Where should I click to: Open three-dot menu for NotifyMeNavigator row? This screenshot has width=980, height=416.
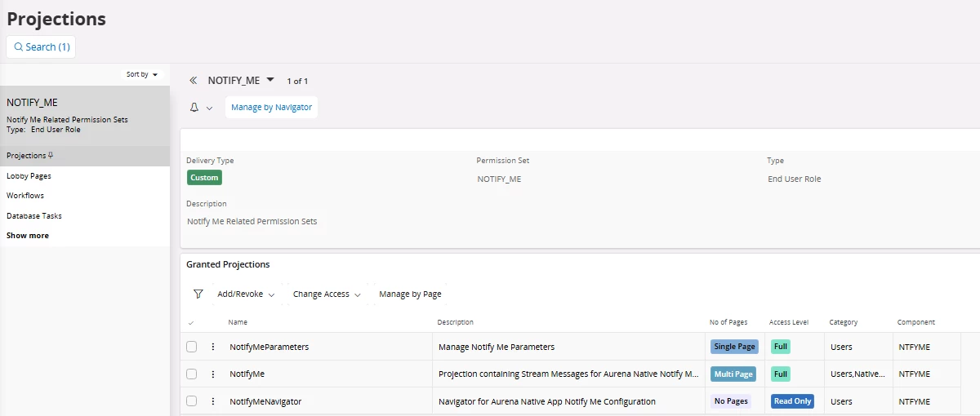[213, 401]
